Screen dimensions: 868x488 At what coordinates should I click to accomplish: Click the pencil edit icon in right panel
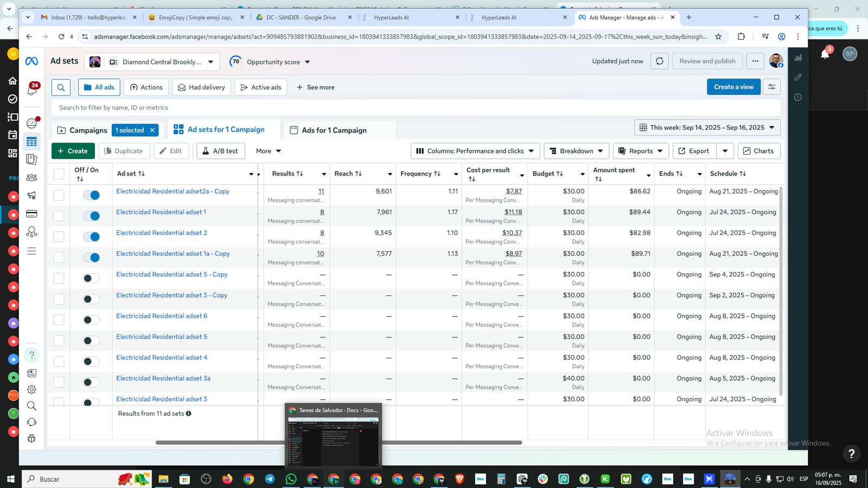pyautogui.click(x=798, y=78)
